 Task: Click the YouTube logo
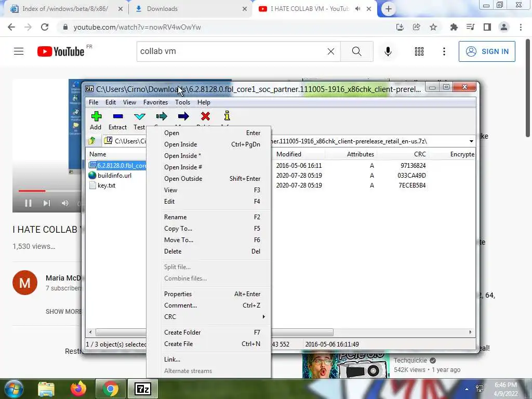[x=61, y=51]
